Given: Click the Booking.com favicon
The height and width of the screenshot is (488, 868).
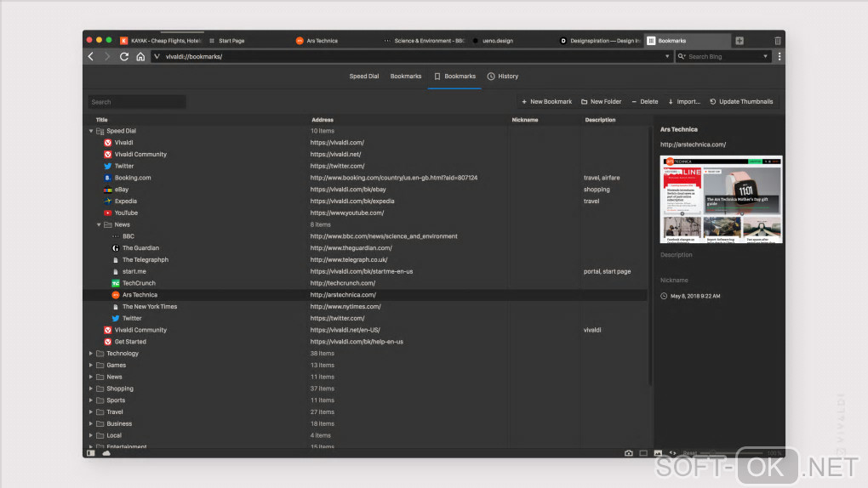Looking at the screenshot, I should tap(107, 178).
